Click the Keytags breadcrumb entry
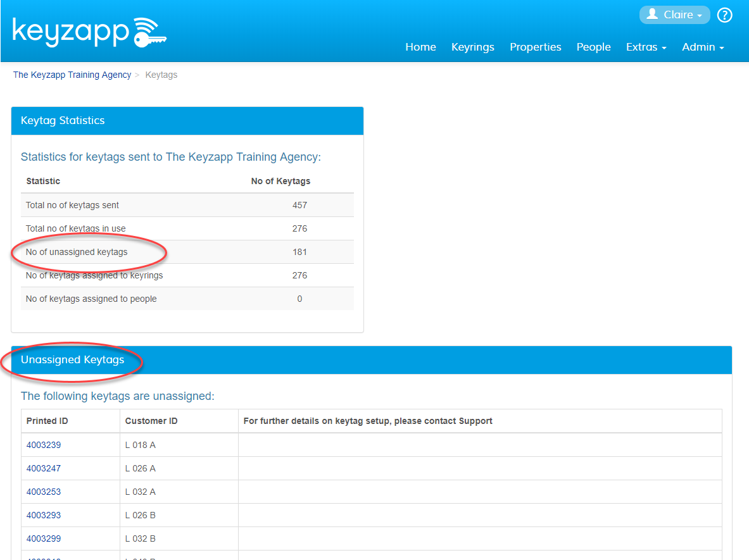The image size is (749, 560). 161,75
